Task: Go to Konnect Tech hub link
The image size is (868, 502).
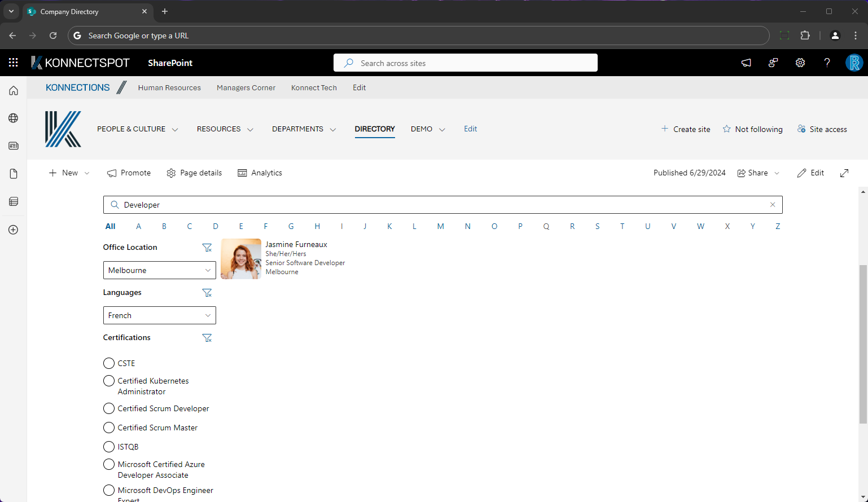Action: (314, 87)
